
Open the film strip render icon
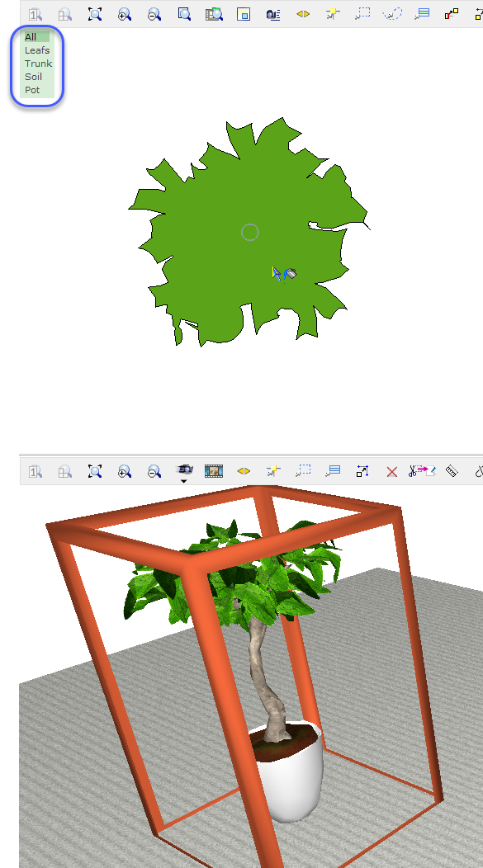pyautogui.click(x=213, y=471)
